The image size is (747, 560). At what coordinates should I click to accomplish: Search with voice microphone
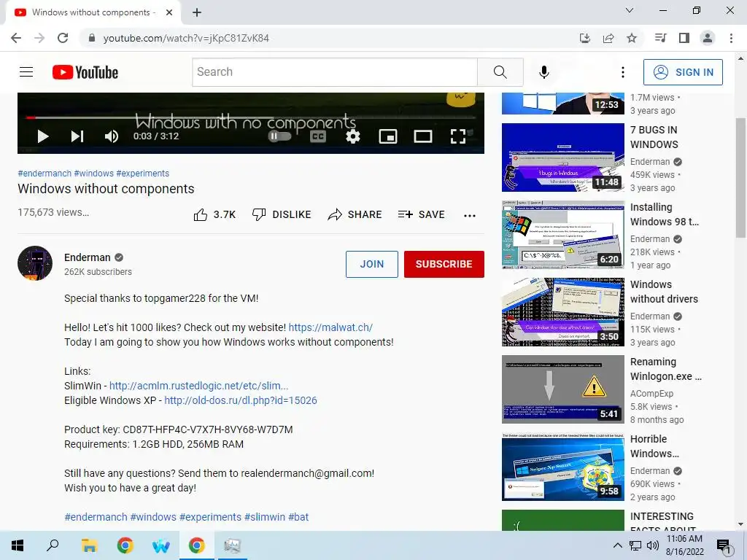point(544,72)
